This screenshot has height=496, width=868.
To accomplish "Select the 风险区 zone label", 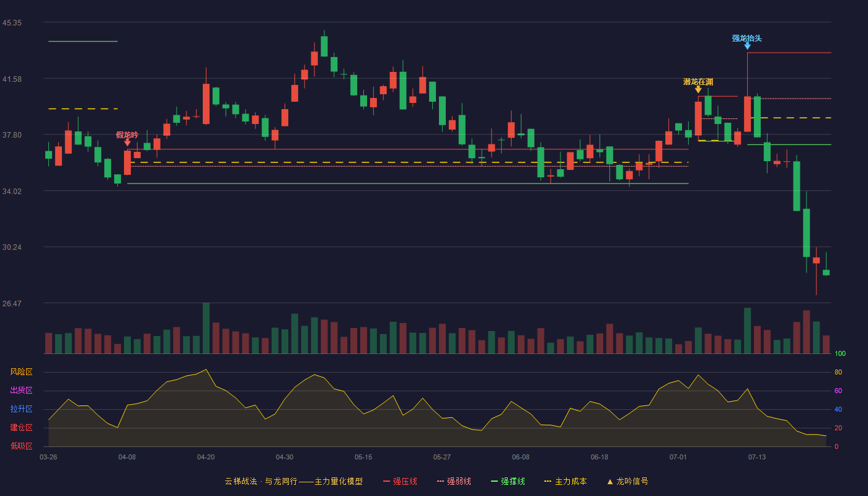I will (x=22, y=372).
